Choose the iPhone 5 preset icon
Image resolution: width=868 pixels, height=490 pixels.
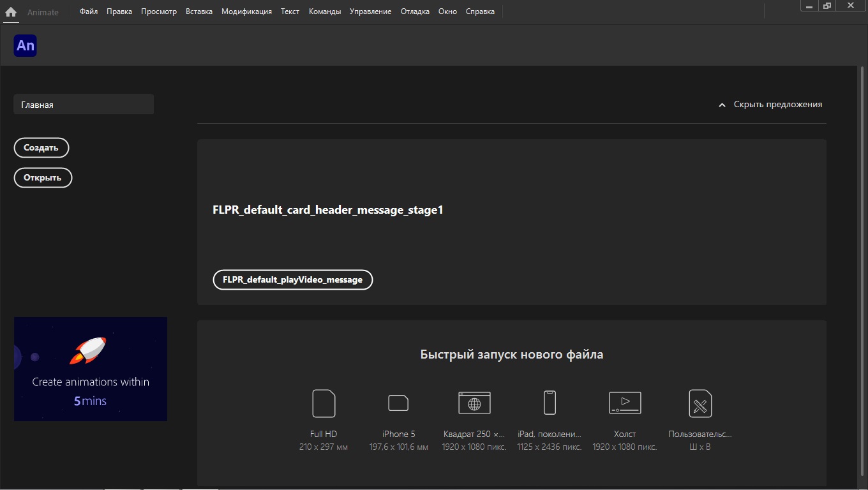(x=398, y=403)
